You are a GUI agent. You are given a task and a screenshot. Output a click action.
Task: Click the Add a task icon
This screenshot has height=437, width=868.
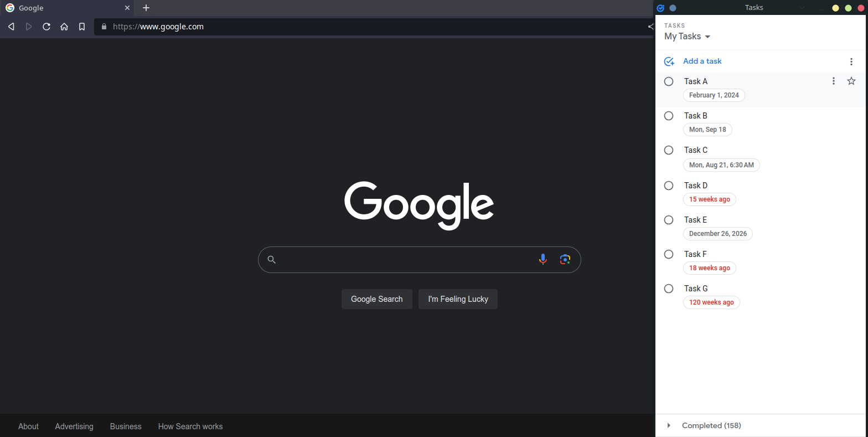(x=669, y=61)
